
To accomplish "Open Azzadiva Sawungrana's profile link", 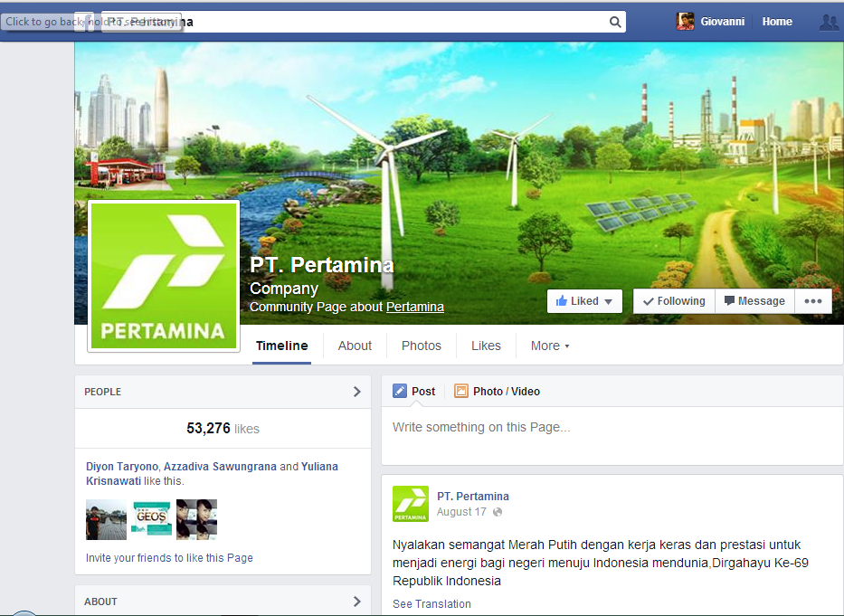I will tap(220, 467).
